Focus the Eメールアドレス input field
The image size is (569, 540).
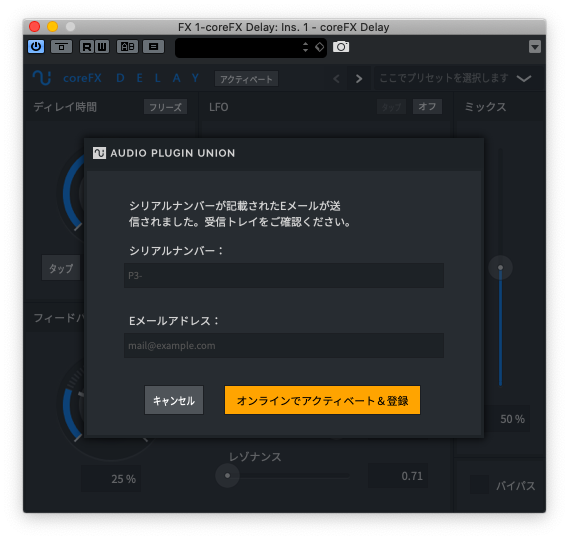[x=284, y=345]
